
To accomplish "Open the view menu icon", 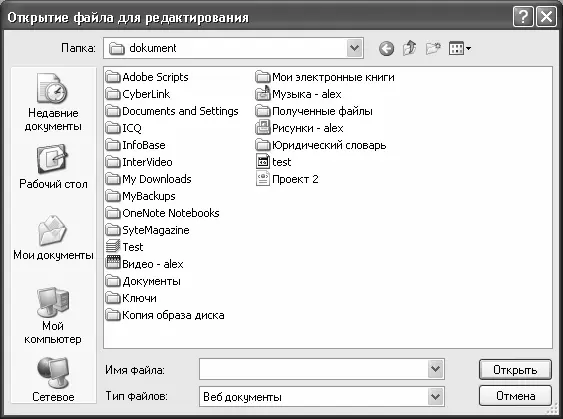I will click(460, 48).
